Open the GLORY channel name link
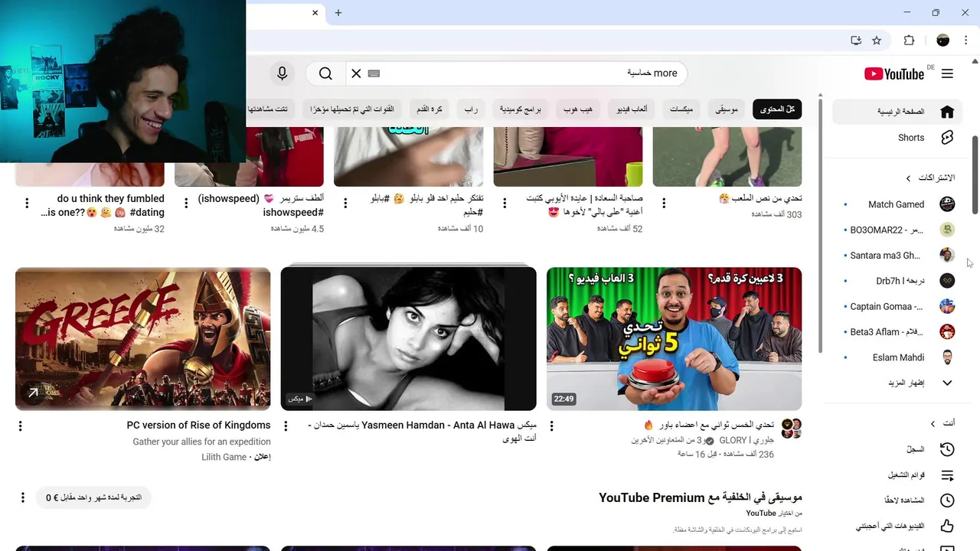980x551 pixels. (x=746, y=441)
